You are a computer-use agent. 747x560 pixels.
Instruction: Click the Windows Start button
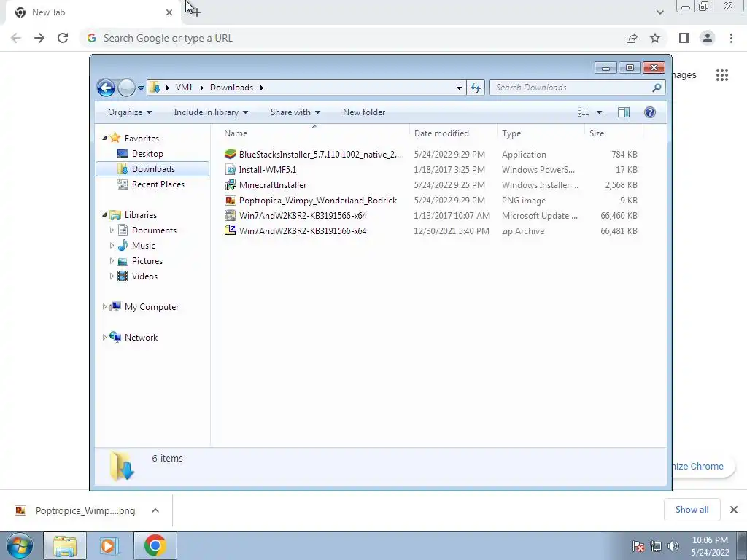tap(20, 545)
